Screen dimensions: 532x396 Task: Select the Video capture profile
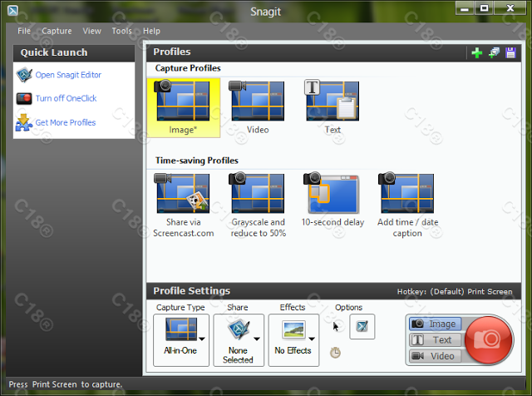tap(258, 107)
